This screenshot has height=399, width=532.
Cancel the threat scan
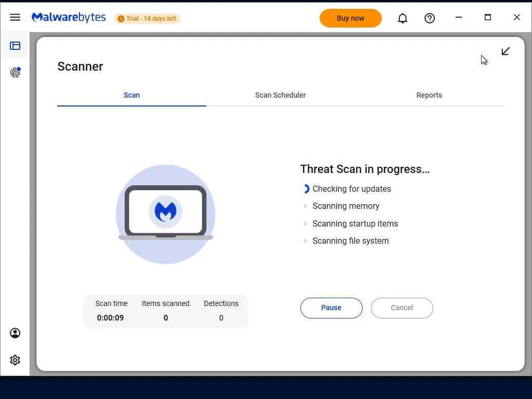pyautogui.click(x=402, y=308)
